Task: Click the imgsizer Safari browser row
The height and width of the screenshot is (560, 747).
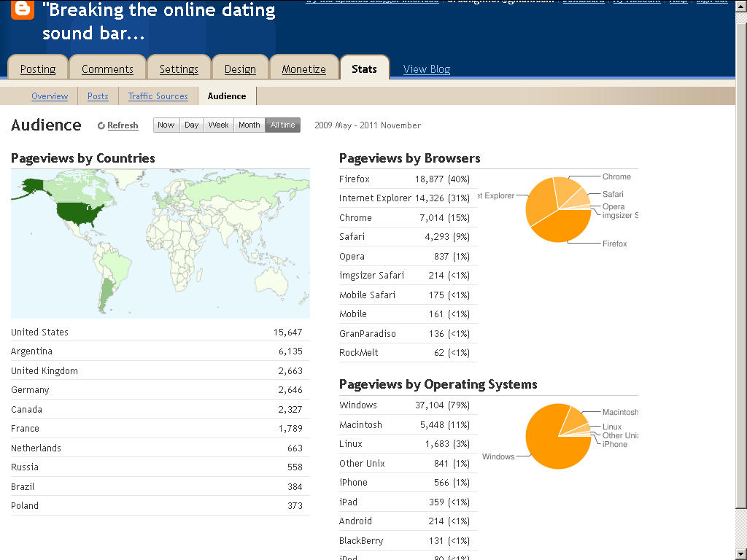Action: coord(409,275)
